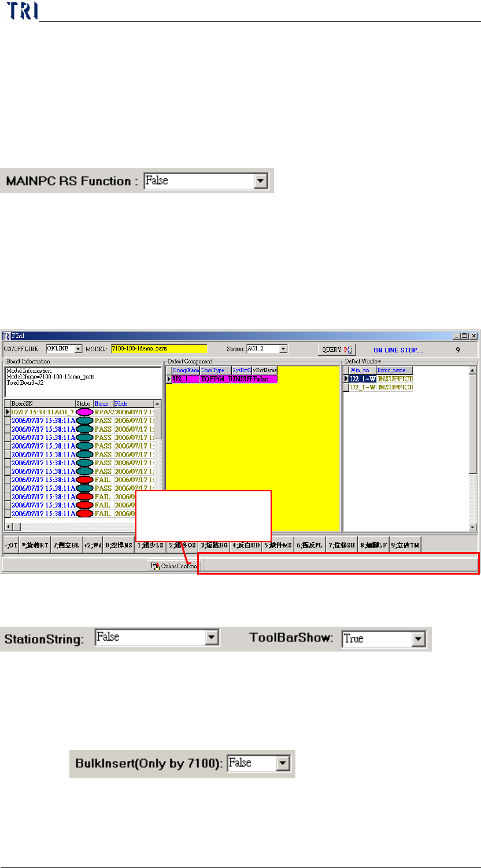Click the /;側立BL defect button
This screenshot has height=868, width=481.
coord(66,545)
